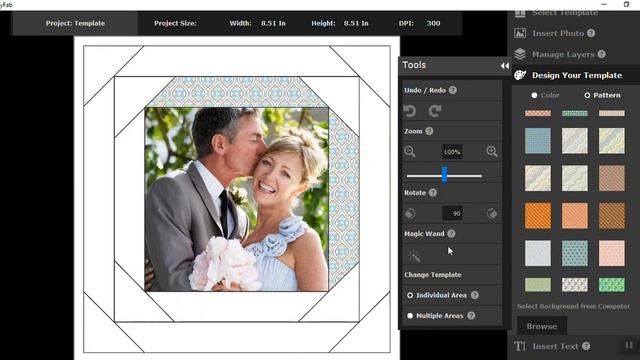Pick the tan brown textured swatch
Viewport: 640px width, 360px height.
coord(611,178)
